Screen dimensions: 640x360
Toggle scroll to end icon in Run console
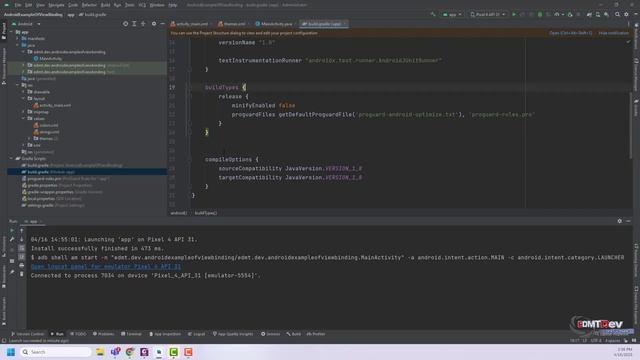tap(22, 257)
